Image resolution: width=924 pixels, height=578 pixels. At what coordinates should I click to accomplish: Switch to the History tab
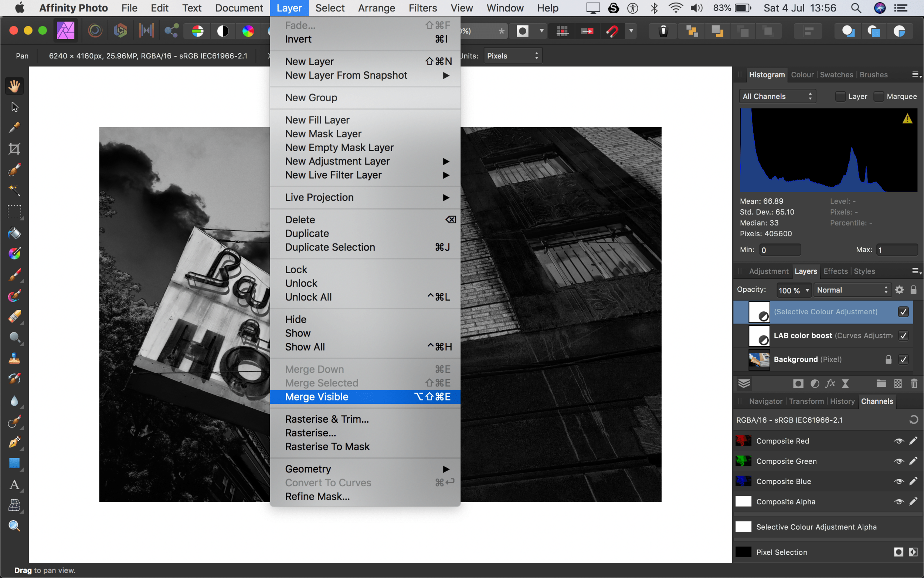pyautogui.click(x=842, y=401)
